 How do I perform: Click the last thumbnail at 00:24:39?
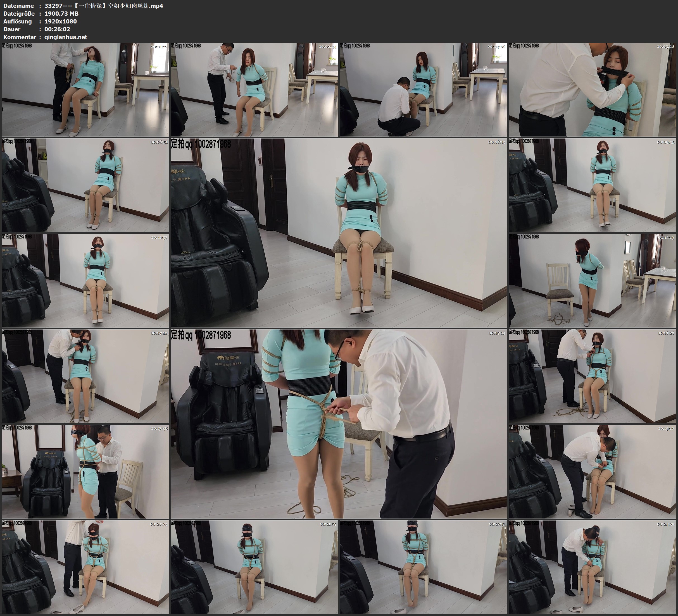592,567
